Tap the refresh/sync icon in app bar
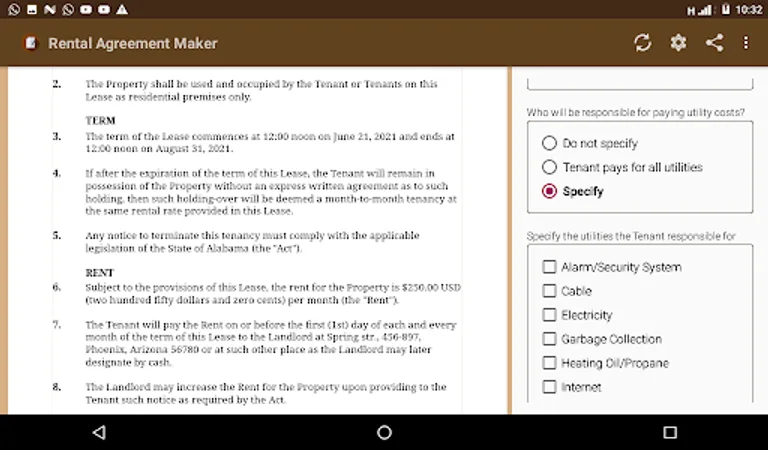 [x=642, y=43]
